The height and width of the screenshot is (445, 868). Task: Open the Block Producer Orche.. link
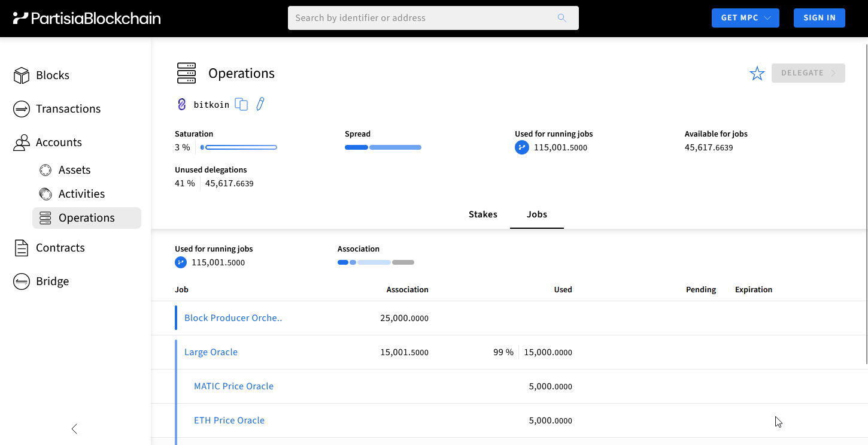click(x=233, y=318)
